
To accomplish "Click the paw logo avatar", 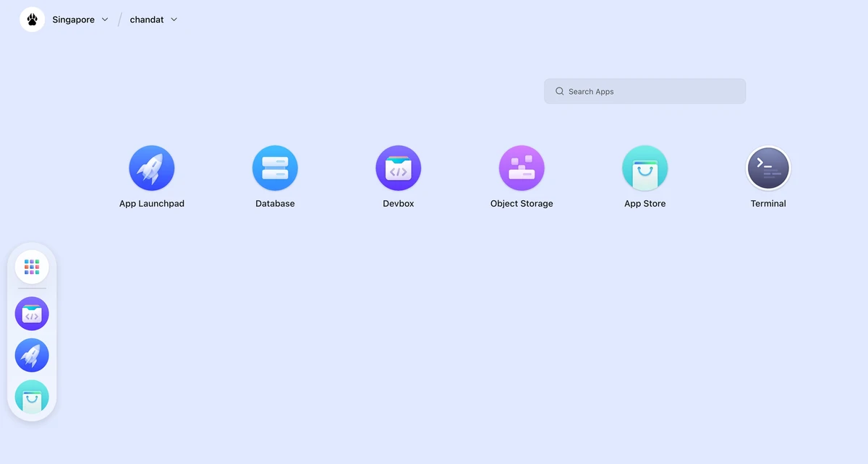I will coord(33,20).
